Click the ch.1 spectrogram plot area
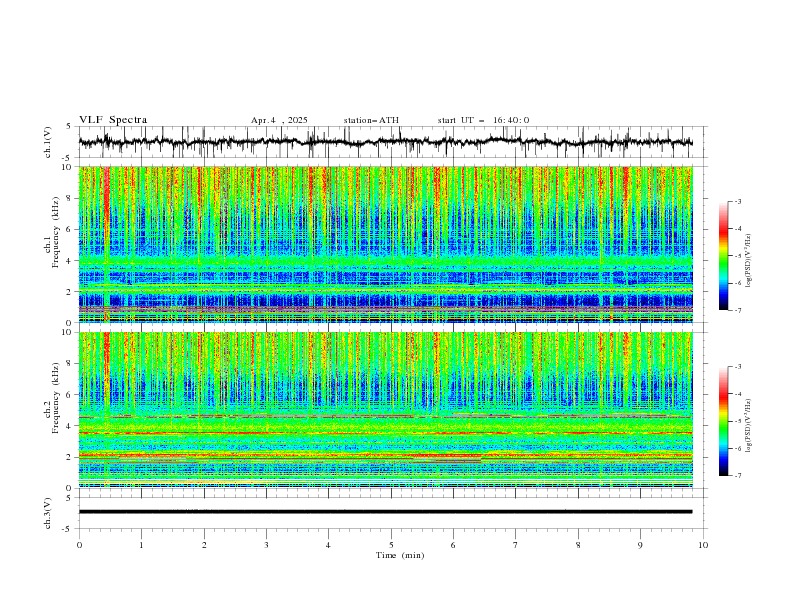Viewport: 792px width, 612px height. (385, 244)
